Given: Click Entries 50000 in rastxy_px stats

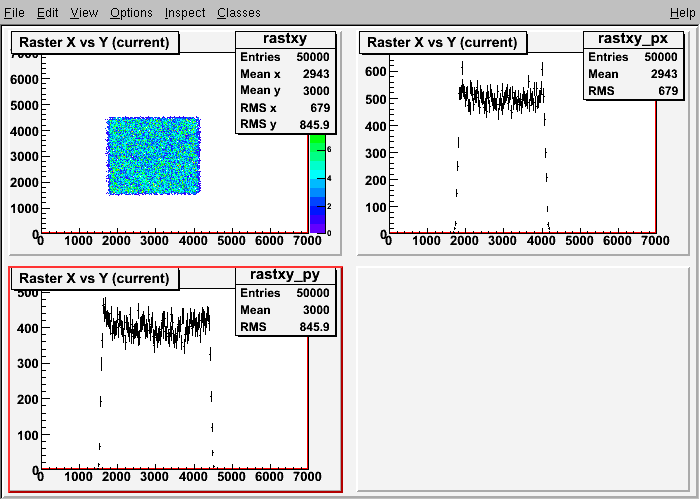Looking at the screenshot, I should [633, 57].
